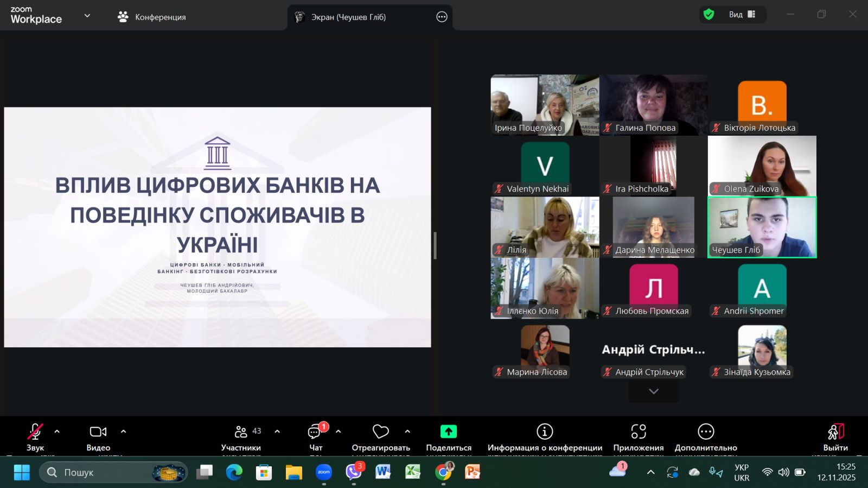Leave the meeting with Выйти button
This screenshot has width=868, height=488.
point(835,437)
